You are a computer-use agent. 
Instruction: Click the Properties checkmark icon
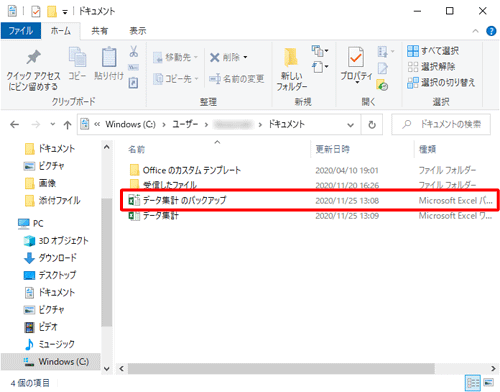coord(356,57)
